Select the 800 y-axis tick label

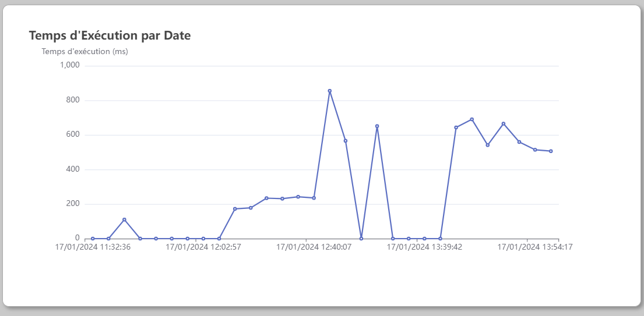[73, 100]
